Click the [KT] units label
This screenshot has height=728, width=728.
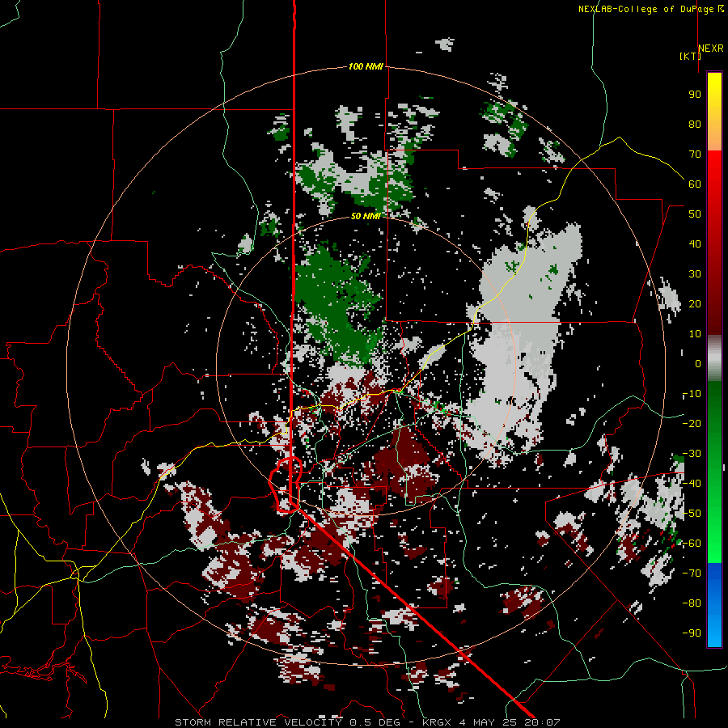coord(690,56)
